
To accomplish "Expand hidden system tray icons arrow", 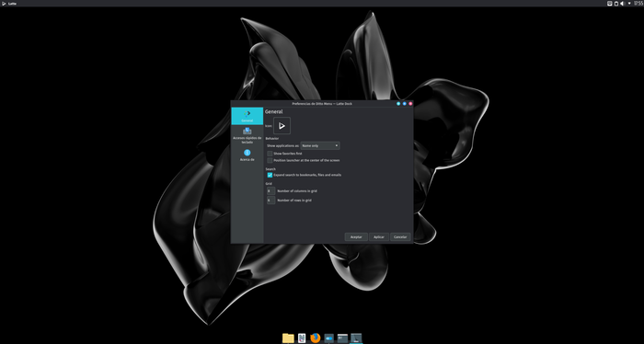I will [629, 4].
